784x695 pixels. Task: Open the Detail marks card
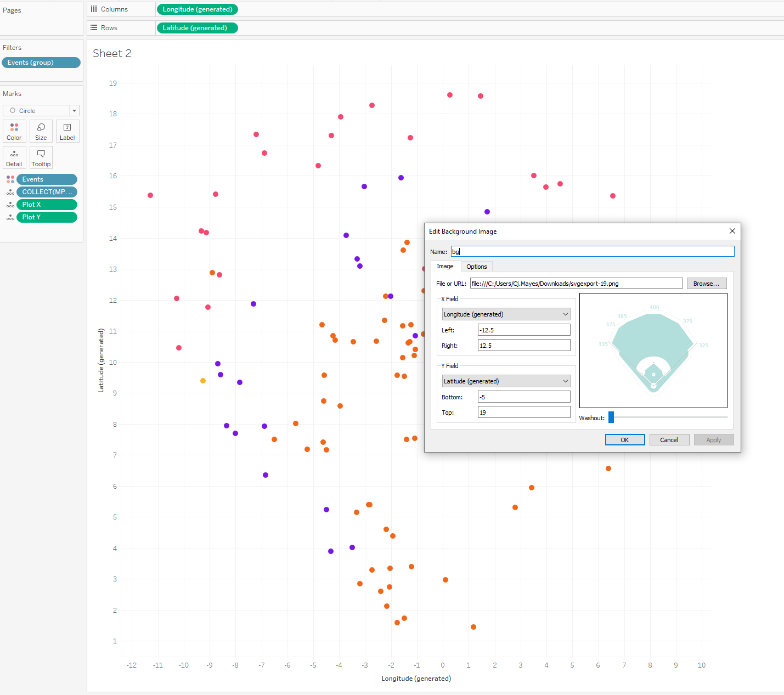[x=14, y=158]
